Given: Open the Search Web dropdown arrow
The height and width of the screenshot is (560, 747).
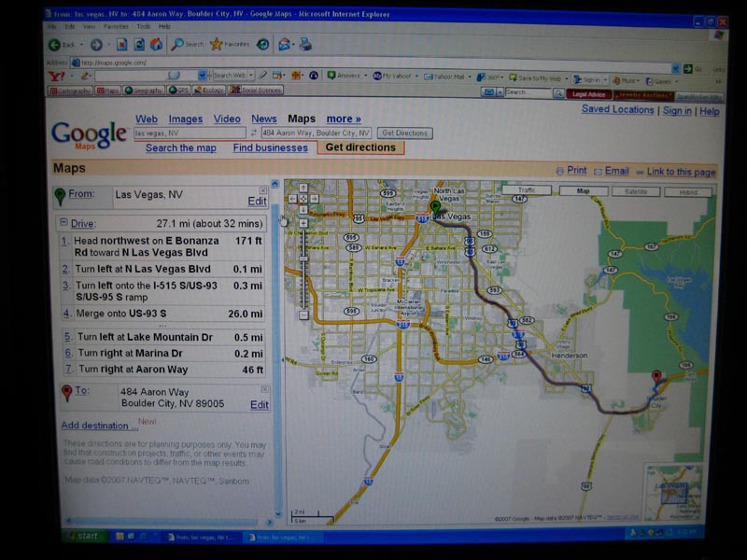Looking at the screenshot, I should [x=251, y=76].
